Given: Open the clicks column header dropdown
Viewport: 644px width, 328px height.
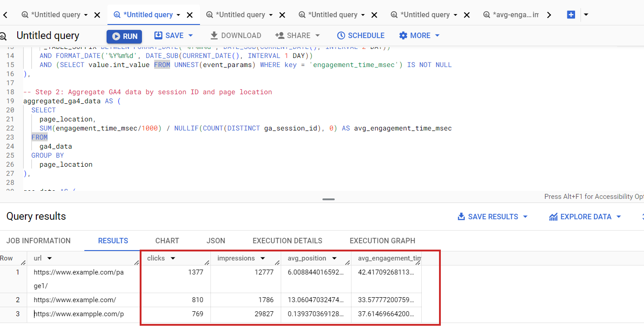Looking at the screenshot, I should pos(172,258).
